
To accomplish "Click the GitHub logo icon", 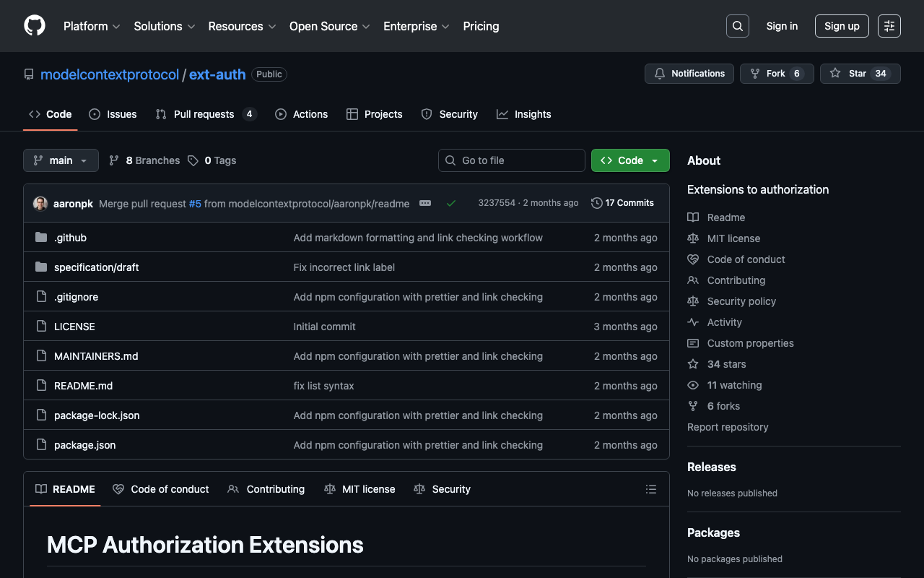I will coord(35,26).
